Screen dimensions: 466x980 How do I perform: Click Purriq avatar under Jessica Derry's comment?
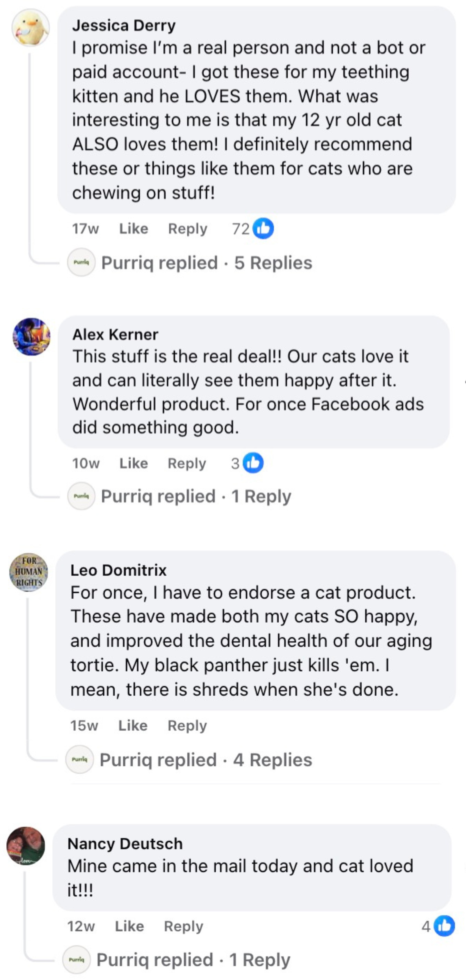[81, 262]
